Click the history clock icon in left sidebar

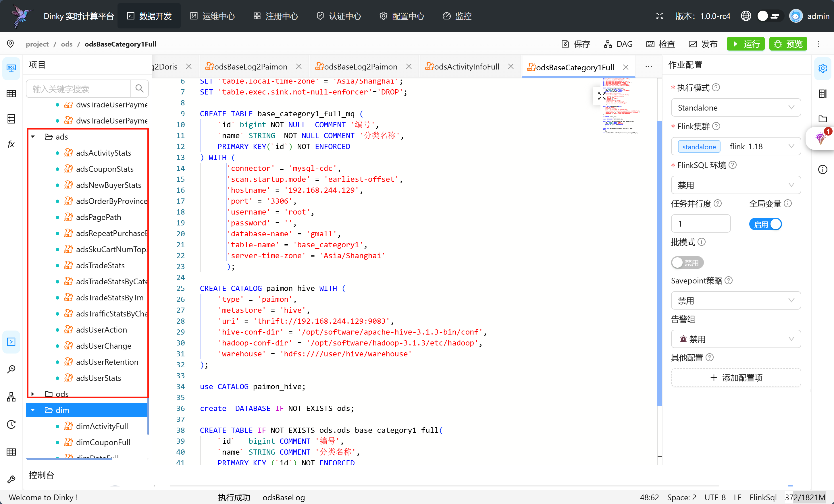click(11, 424)
